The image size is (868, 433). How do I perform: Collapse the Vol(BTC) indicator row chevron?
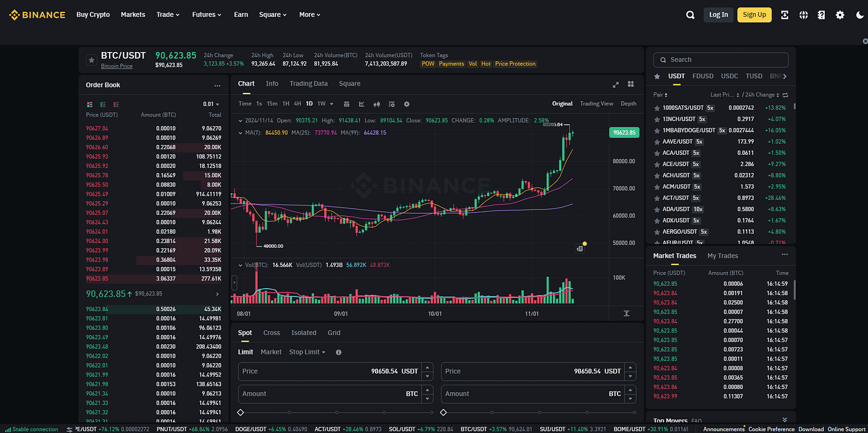(x=240, y=265)
